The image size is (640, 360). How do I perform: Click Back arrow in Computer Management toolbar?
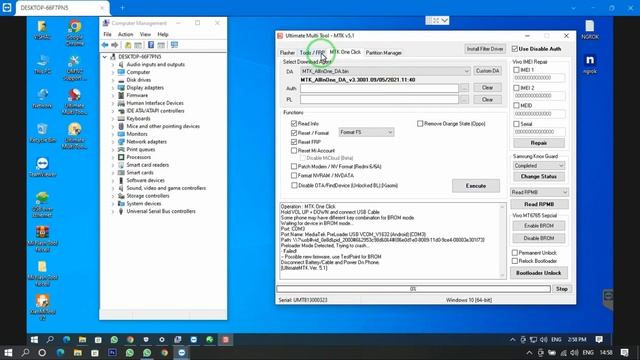click(105, 45)
